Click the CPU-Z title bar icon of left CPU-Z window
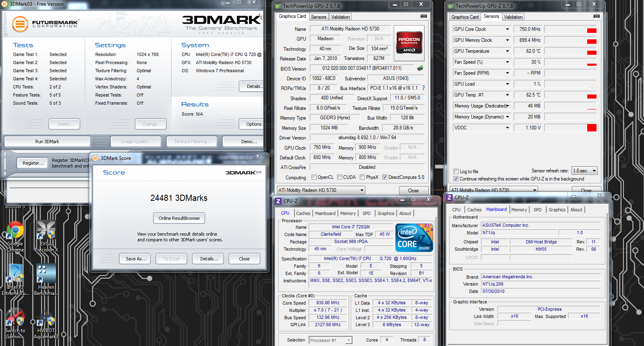Screen dimensions: 644x346 278,201
